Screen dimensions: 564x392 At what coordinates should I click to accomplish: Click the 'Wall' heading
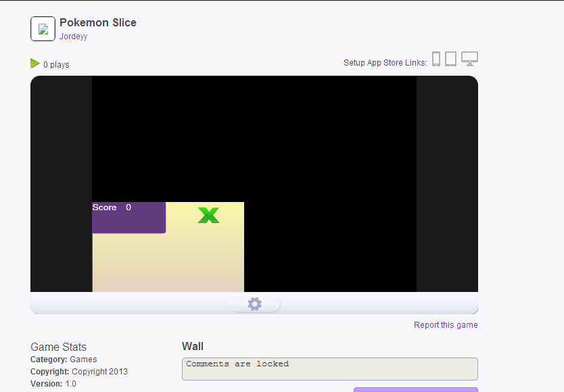tap(193, 346)
